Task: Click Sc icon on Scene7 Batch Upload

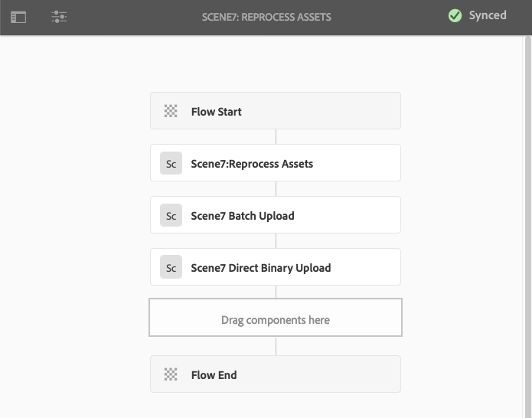Action: point(171,216)
